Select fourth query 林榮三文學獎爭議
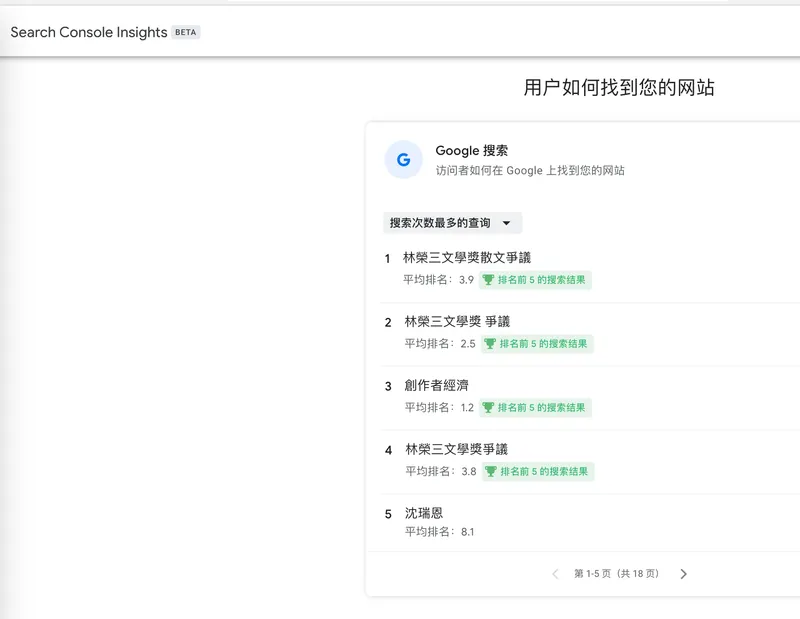The image size is (800, 619). point(457,449)
